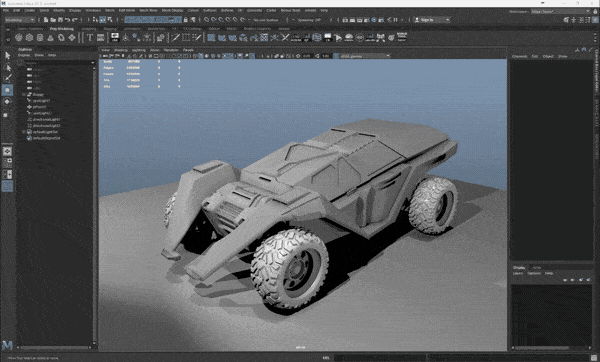The width and height of the screenshot is (600, 362).
Task: Expand the Buggy group node in Outliner
Action: click(24, 95)
